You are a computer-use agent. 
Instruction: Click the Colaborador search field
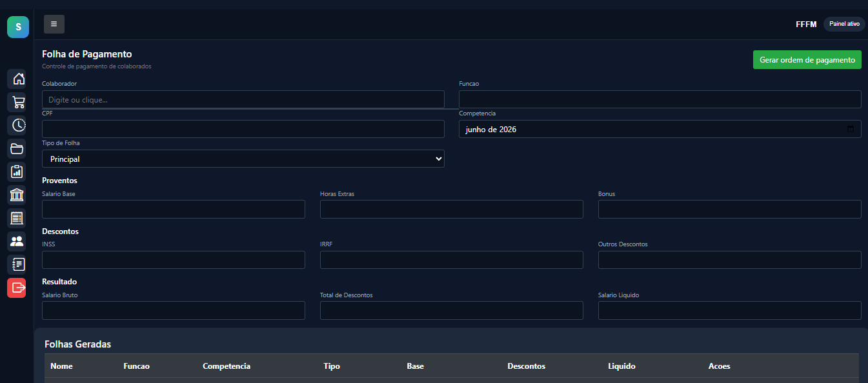243,99
